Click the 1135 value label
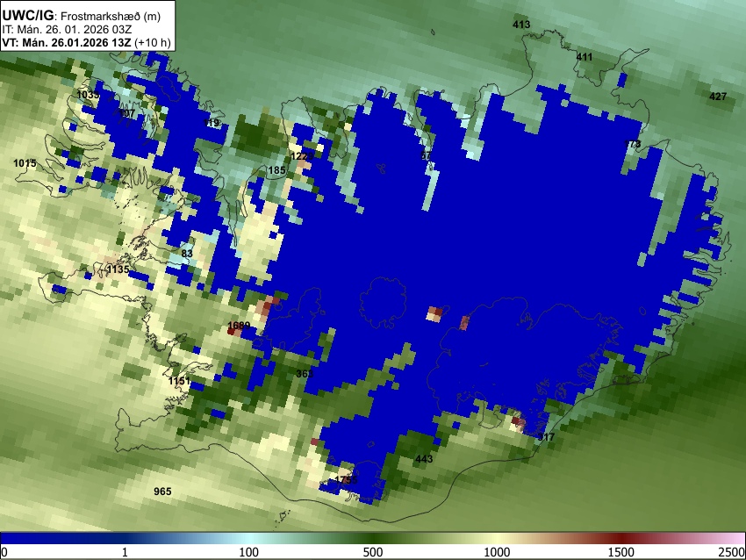The image size is (746, 560). [x=118, y=269]
